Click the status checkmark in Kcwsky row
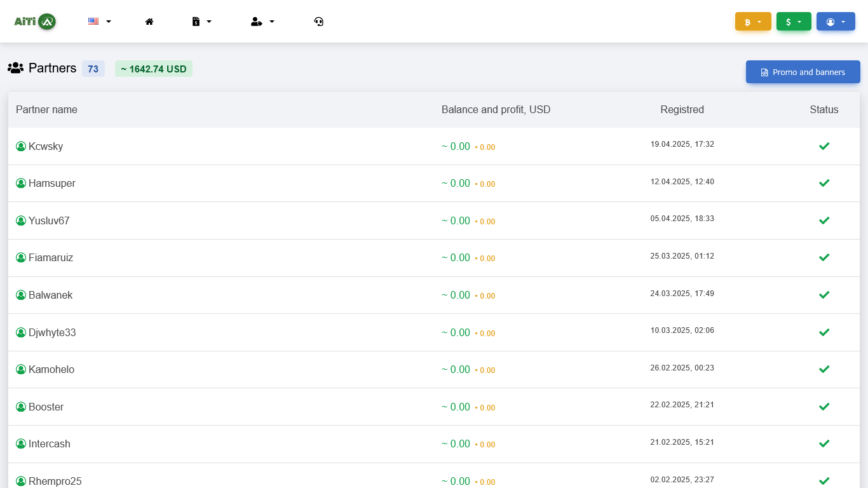The image size is (868, 488). pyautogui.click(x=824, y=146)
